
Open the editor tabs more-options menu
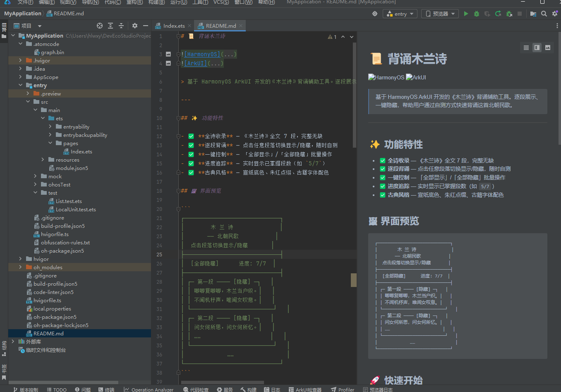coord(557,26)
